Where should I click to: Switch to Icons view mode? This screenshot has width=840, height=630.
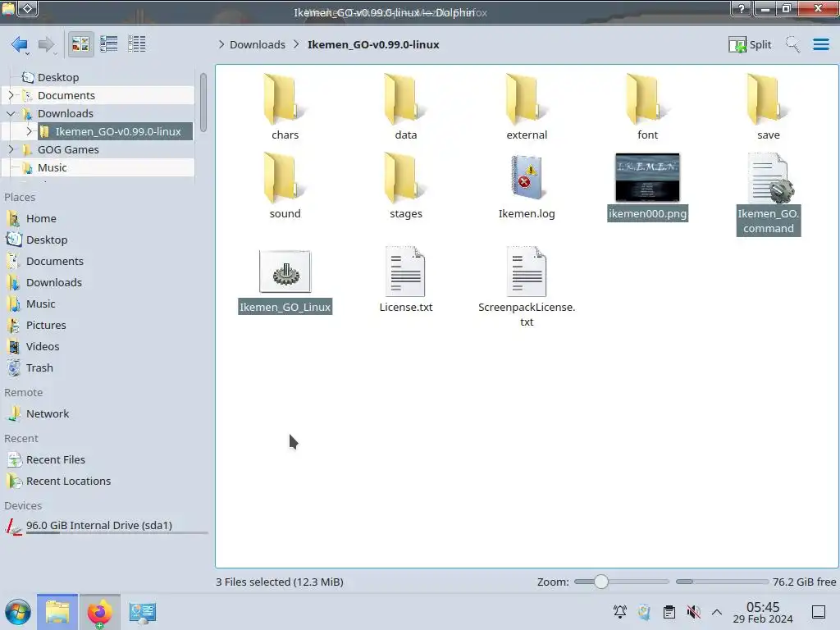click(x=80, y=44)
